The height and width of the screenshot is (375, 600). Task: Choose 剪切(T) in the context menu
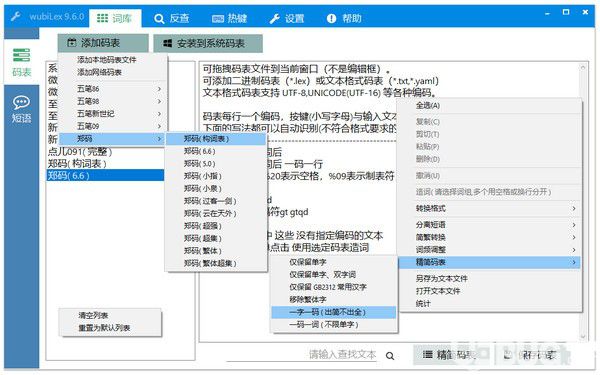pyautogui.click(x=489, y=134)
